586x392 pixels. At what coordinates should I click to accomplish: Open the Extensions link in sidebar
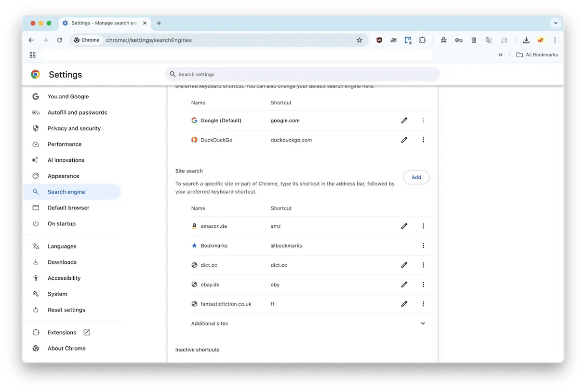62,333
